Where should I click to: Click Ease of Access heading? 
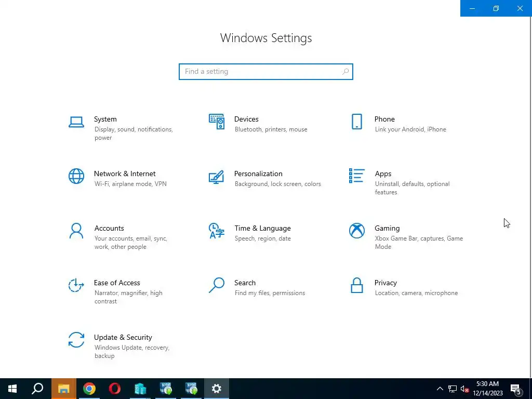pyautogui.click(x=117, y=283)
